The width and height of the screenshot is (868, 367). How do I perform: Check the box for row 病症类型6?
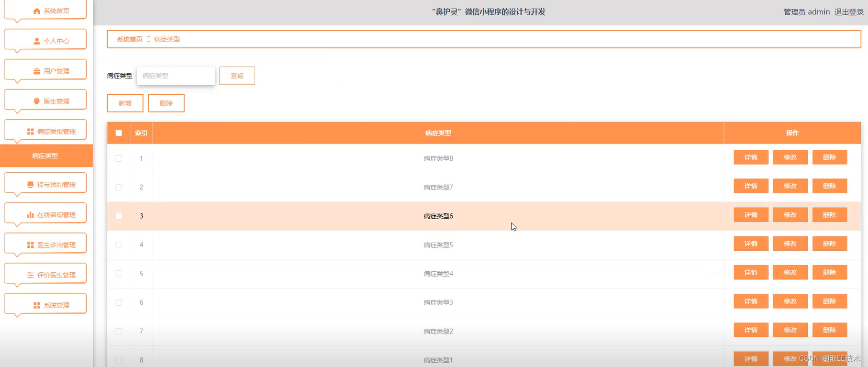click(119, 216)
